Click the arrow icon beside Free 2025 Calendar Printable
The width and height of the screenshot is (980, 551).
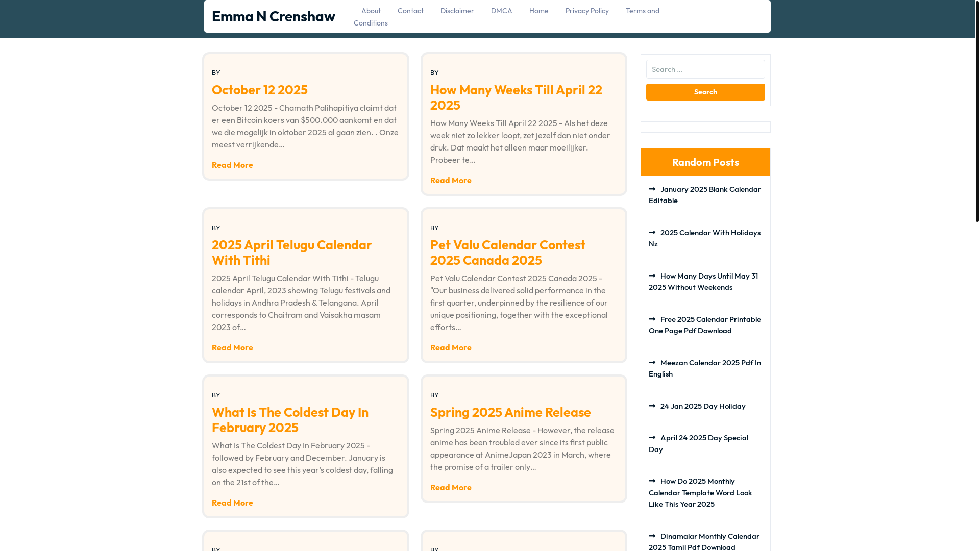point(652,319)
